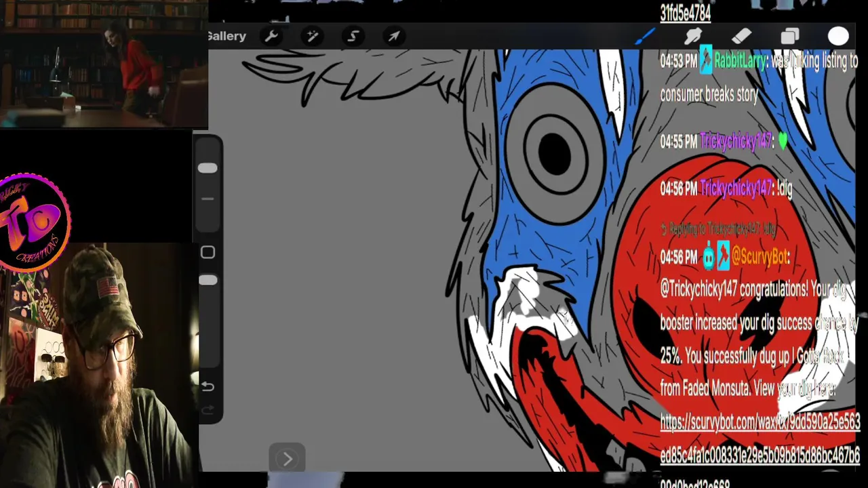
Task: Click the forward arrow button below canvas
Action: click(x=287, y=459)
